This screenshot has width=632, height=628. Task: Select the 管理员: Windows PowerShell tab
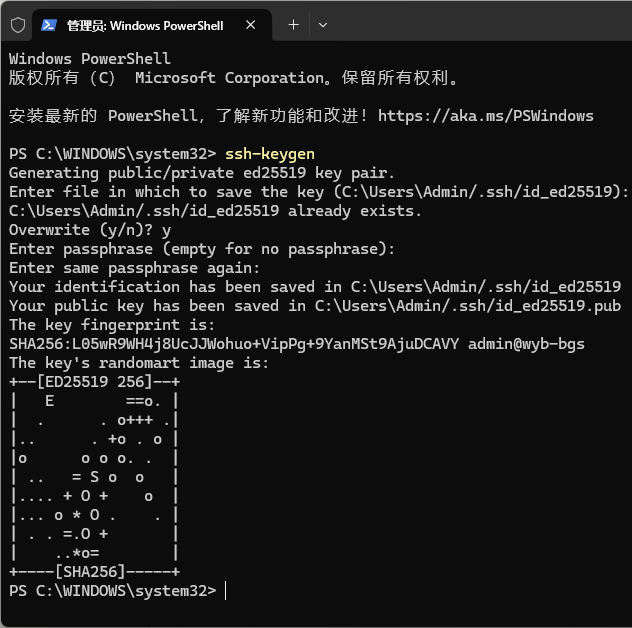click(145, 25)
